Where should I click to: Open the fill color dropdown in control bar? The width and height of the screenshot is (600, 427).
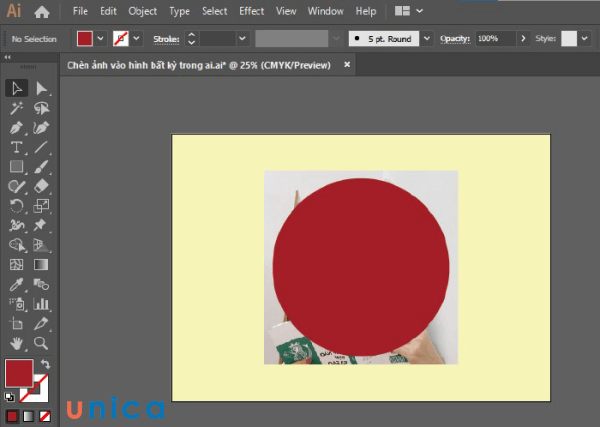[100, 38]
